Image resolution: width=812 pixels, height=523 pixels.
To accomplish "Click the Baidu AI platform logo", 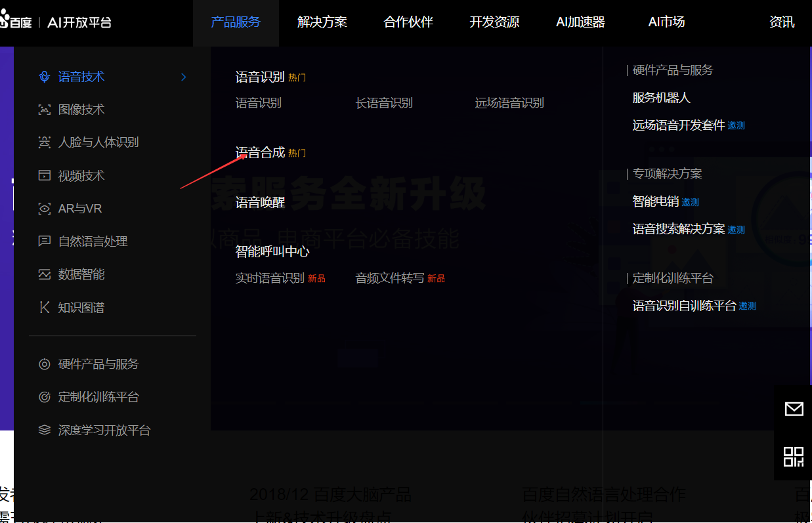I will tap(56, 22).
